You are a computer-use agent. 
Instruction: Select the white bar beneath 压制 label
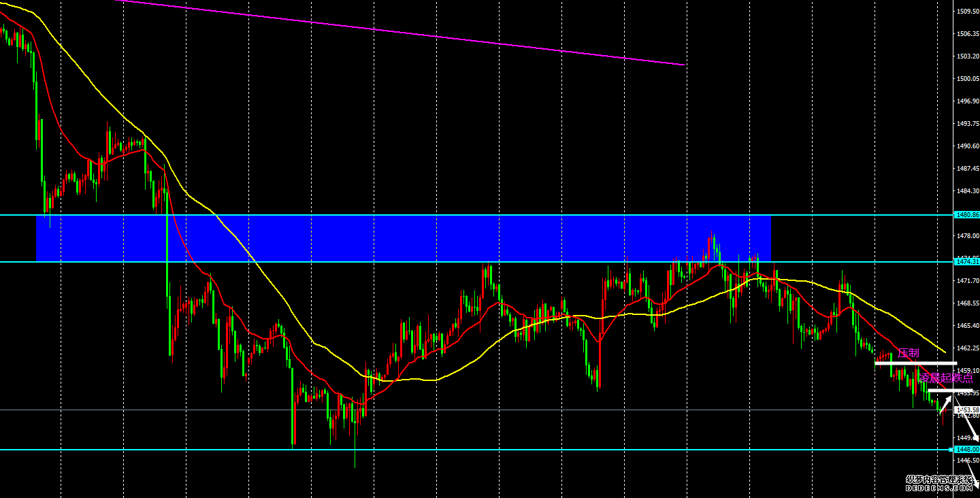coord(915,363)
